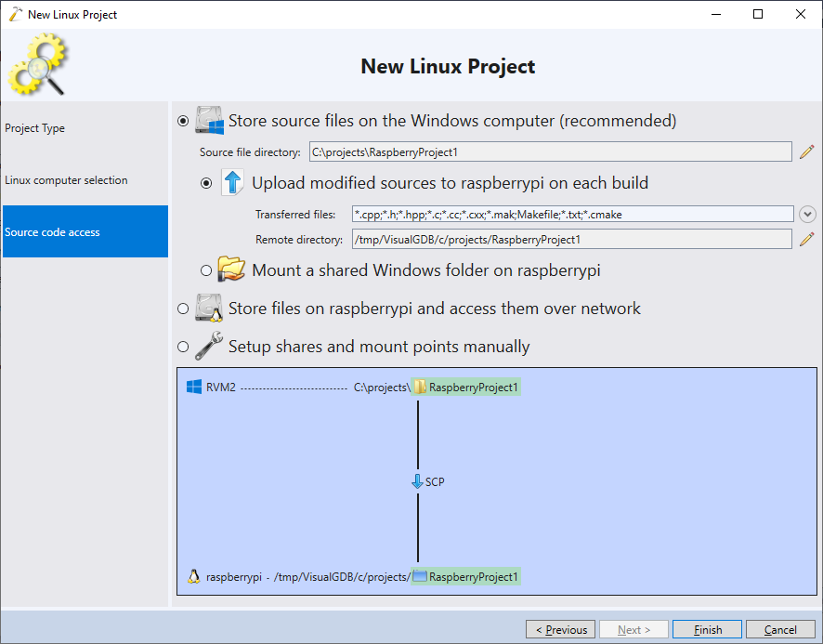Screen dimensions: 823x644
Task: Go back with the Previous button
Action: coord(560,629)
